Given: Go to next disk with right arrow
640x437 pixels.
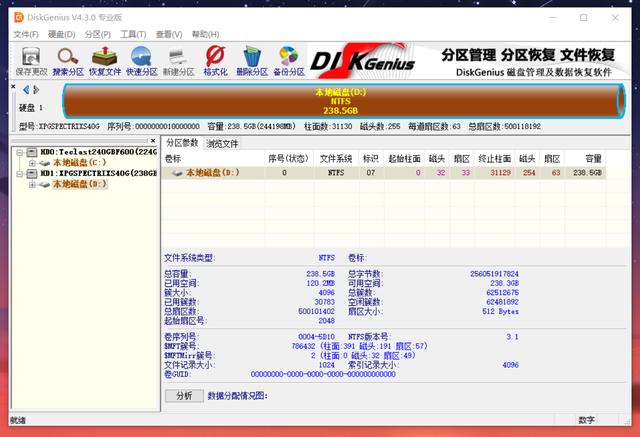Looking at the screenshot, I should [x=36, y=90].
